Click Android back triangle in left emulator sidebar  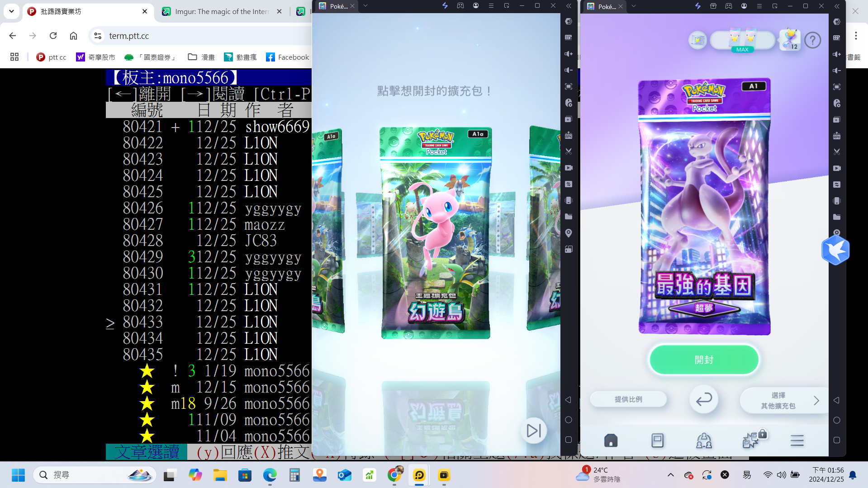569,400
